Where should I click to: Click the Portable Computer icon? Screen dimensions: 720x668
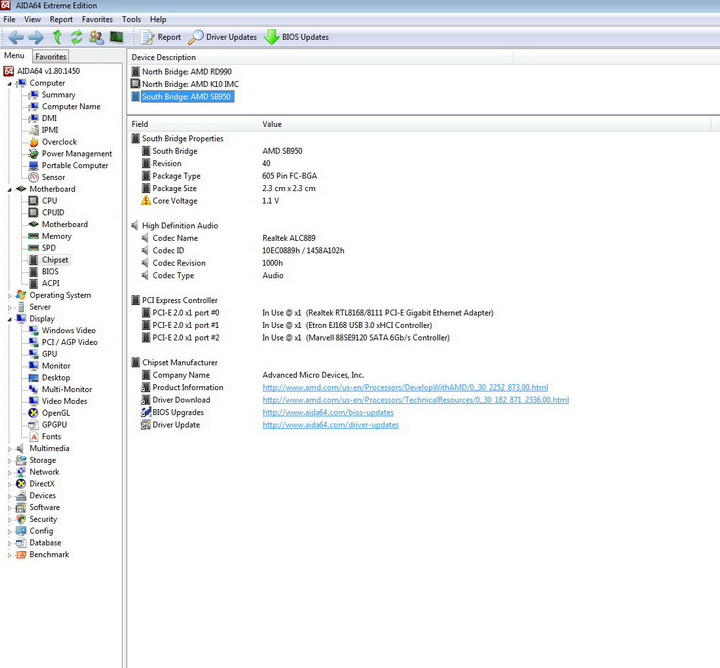[x=34, y=165]
